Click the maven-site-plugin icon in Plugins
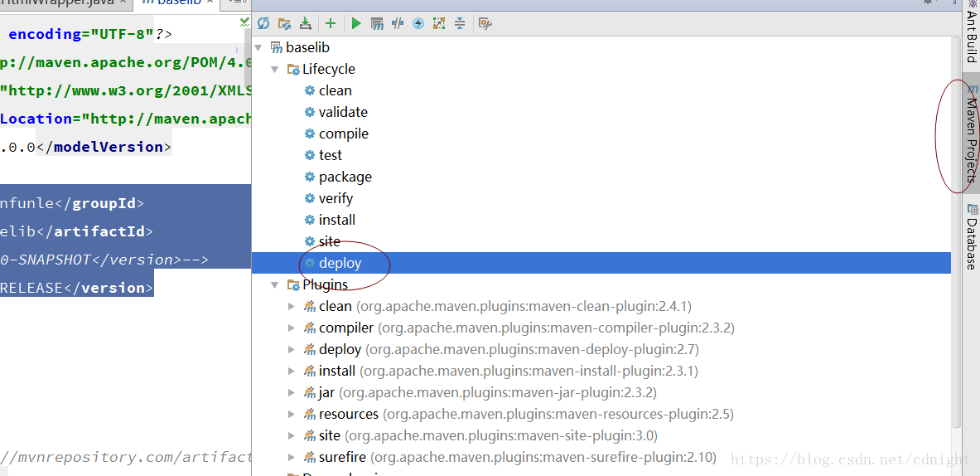 pyautogui.click(x=309, y=435)
